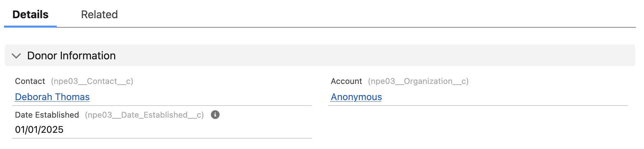Click the npe03__Contact__c API name text
This screenshot has height=149, width=644.
pyautogui.click(x=92, y=81)
